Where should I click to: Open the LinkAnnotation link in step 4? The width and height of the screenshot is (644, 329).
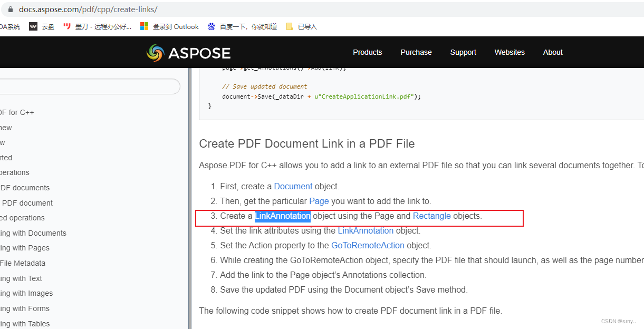[x=366, y=230]
